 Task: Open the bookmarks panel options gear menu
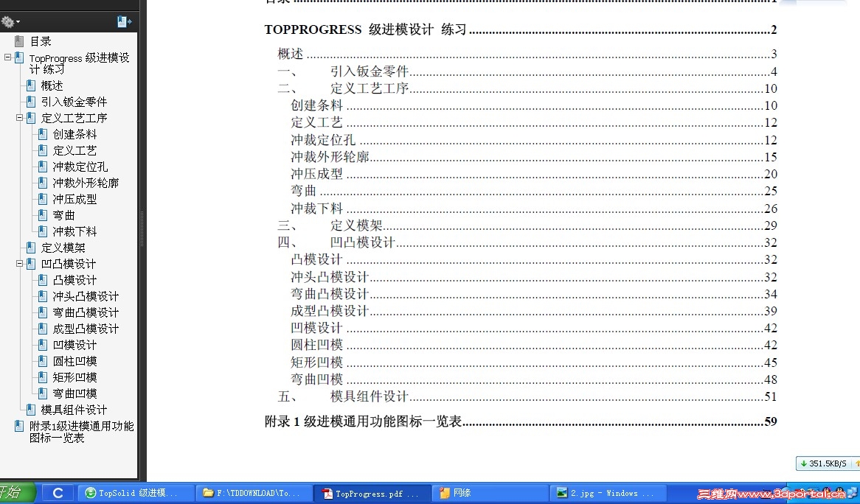10,22
